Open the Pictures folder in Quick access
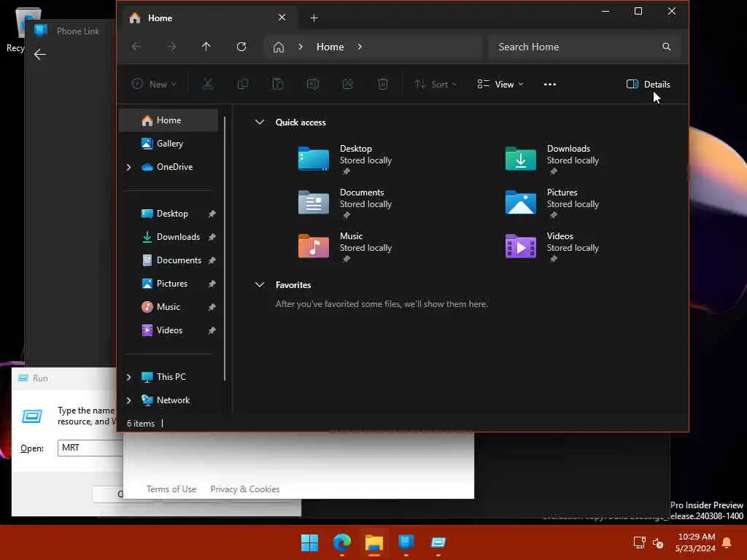Screen dimensions: 747x560 pos(551,203)
